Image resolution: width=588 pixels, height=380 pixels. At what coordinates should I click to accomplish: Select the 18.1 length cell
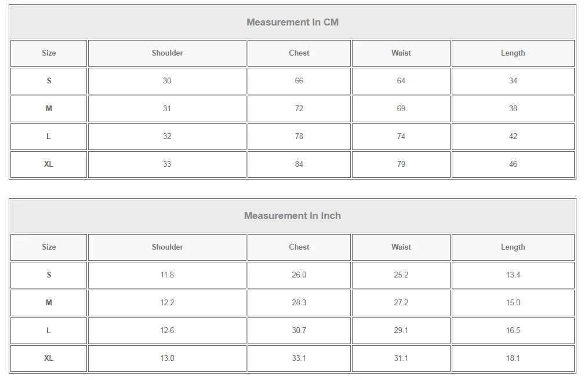coord(513,359)
